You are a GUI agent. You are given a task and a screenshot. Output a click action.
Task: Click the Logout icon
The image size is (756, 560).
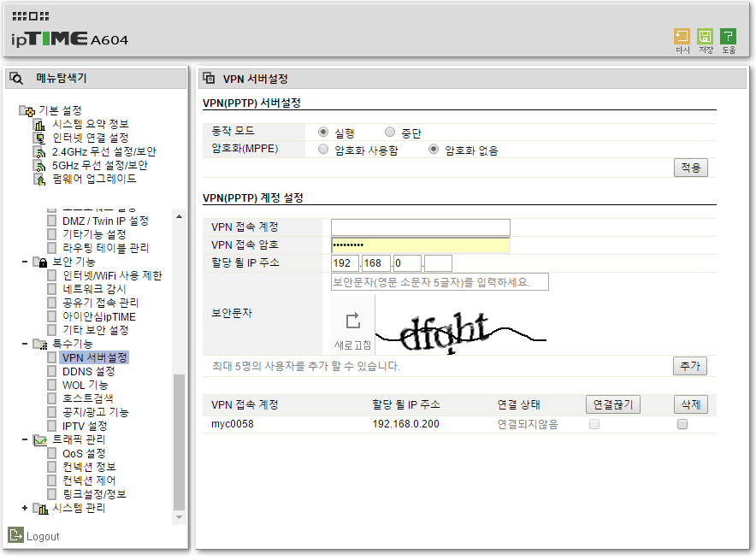(x=15, y=535)
